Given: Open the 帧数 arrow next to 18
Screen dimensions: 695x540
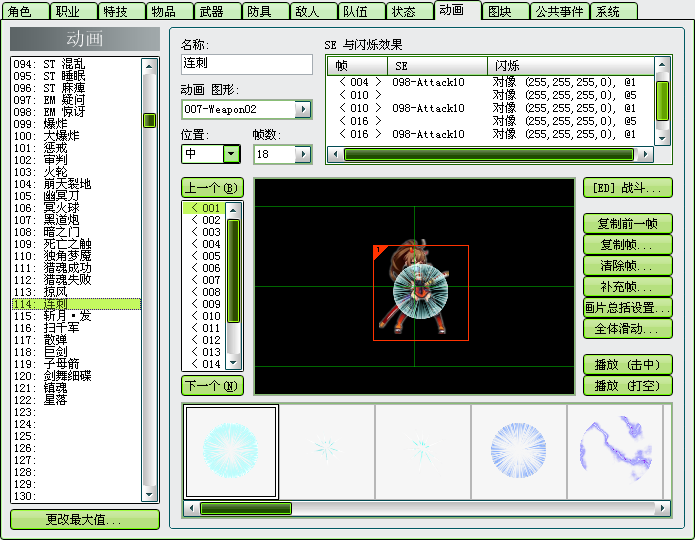Looking at the screenshot, I should pyautogui.click(x=303, y=154).
